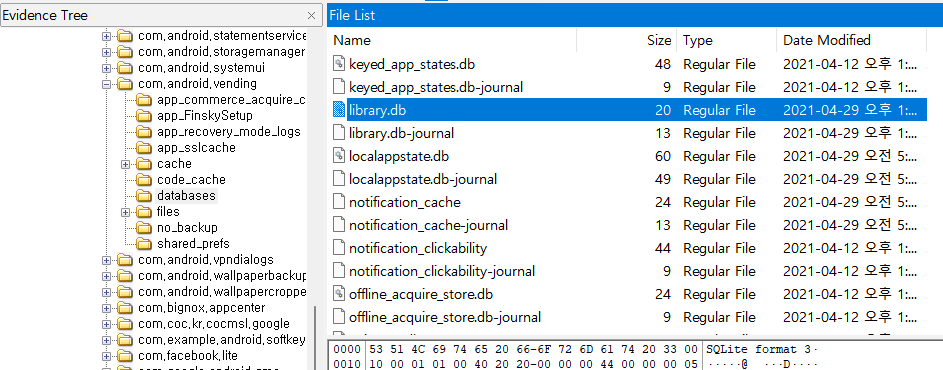Select the localappstate.db file name
This screenshot has height=370, width=943.
pyautogui.click(x=399, y=156)
